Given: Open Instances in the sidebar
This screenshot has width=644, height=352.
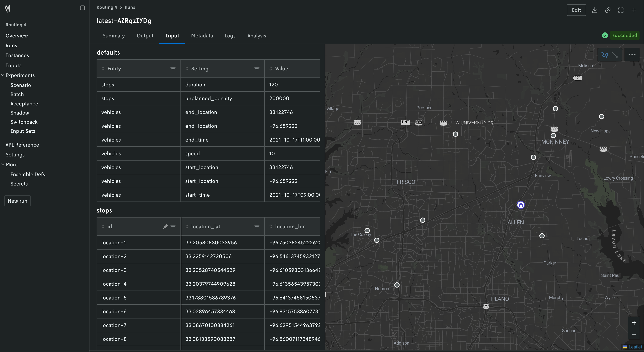Looking at the screenshot, I should (x=17, y=56).
